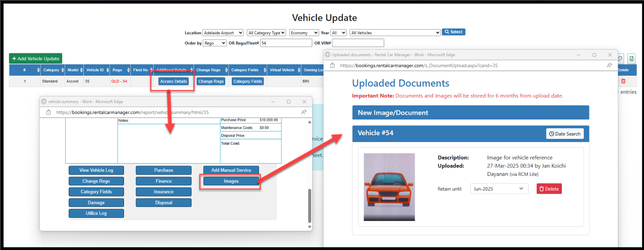Open the Location dropdown showing Adelaide Airport
Screen dimensions: 644x250
223,33
